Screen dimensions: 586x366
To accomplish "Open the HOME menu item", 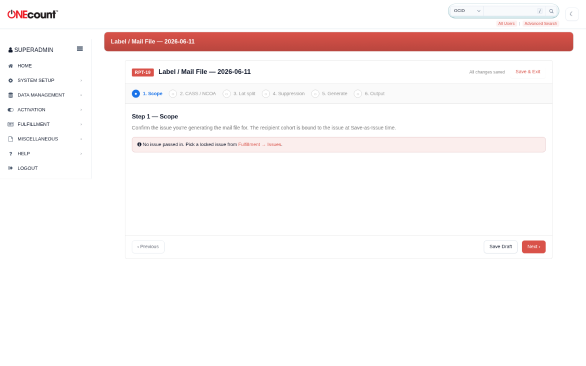I will pos(25,66).
